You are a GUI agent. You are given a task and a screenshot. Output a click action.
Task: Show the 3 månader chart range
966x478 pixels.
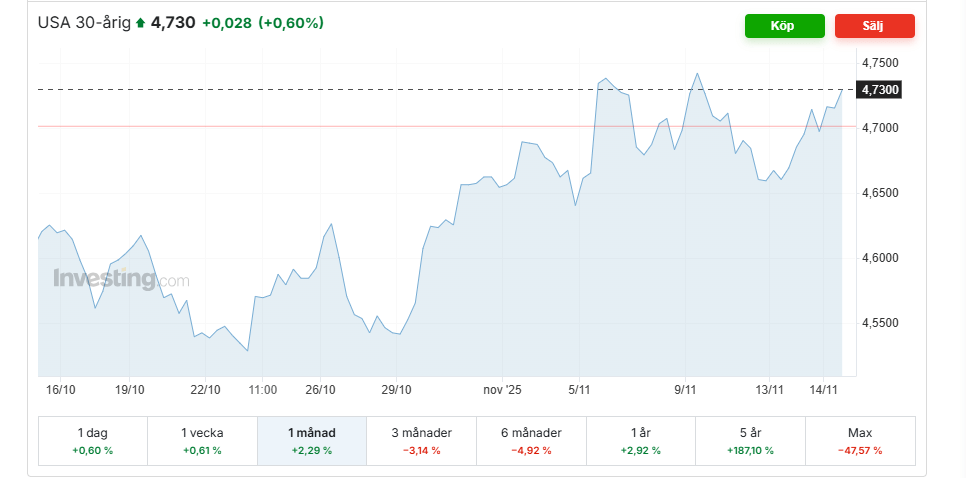click(421, 441)
